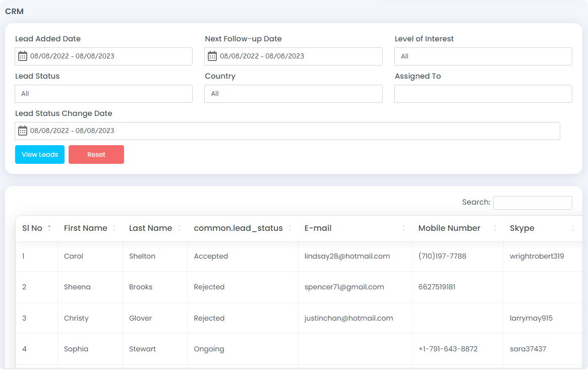Select first name cell Sheena
The image size is (588, 370).
coord(77,287)
